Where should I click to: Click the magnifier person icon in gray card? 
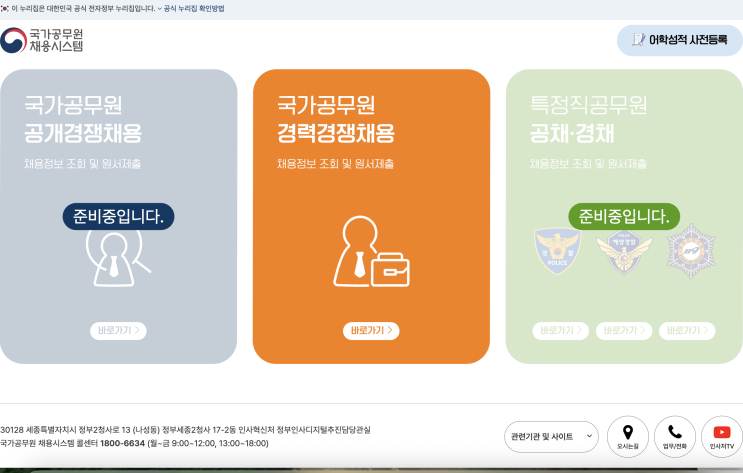tap(118, 258)
